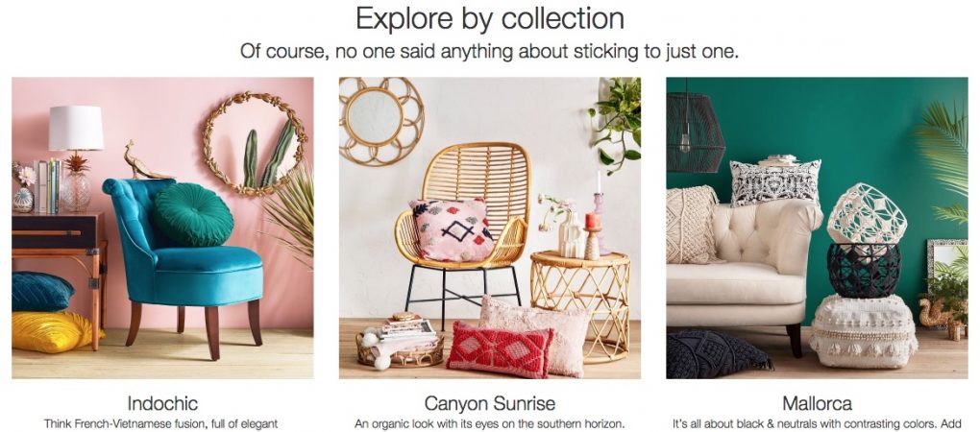Open the Mallorca collection image
Viewport: 980px width, 432px height.
[x=817, y=228]
